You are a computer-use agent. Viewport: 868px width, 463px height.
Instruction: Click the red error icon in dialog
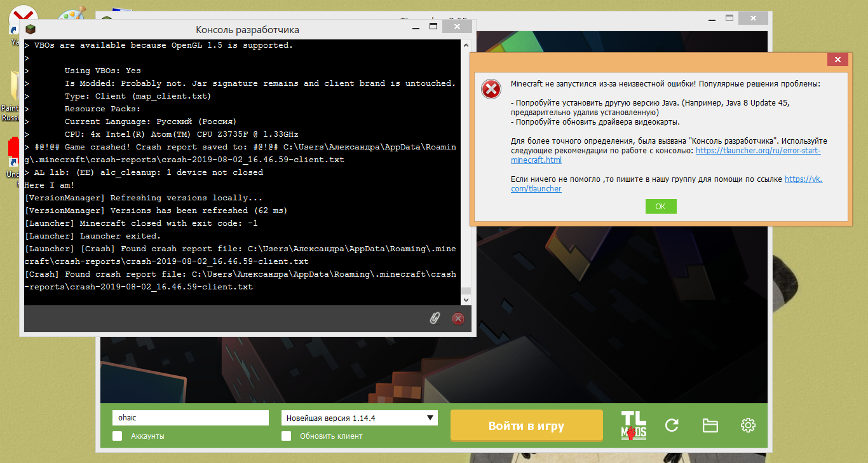tap(491, 90)
